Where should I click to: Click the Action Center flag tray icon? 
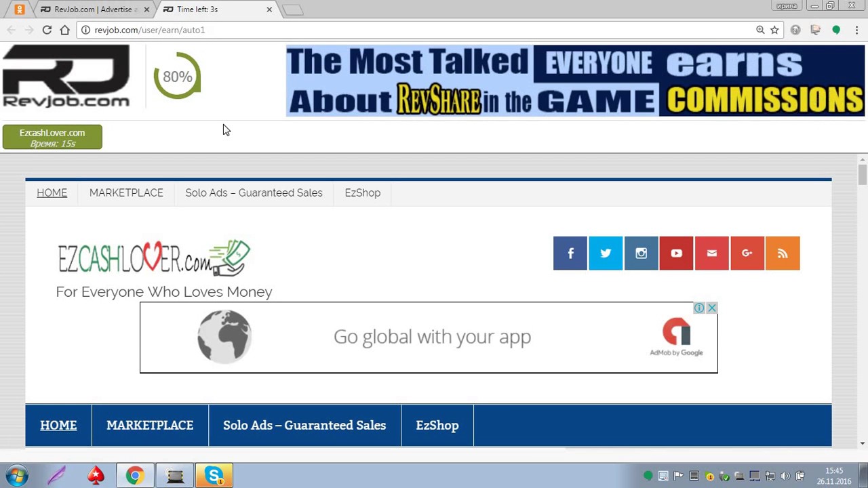click(678, 476)
